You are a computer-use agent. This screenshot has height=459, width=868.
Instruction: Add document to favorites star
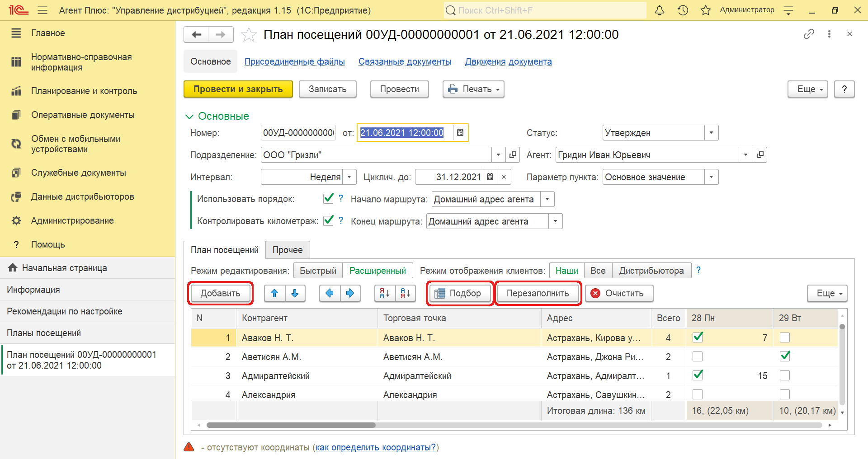point(249,35)
